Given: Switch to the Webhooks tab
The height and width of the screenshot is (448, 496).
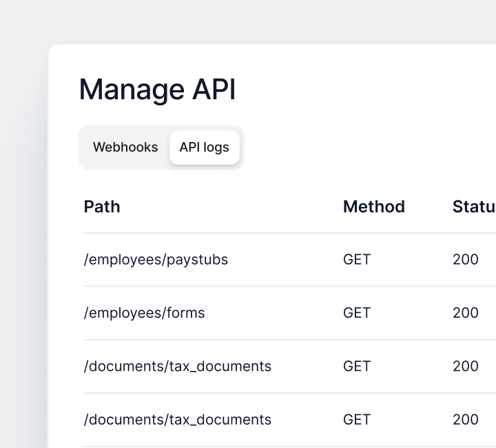Looking at the screenshot, I should pos(125,147).
